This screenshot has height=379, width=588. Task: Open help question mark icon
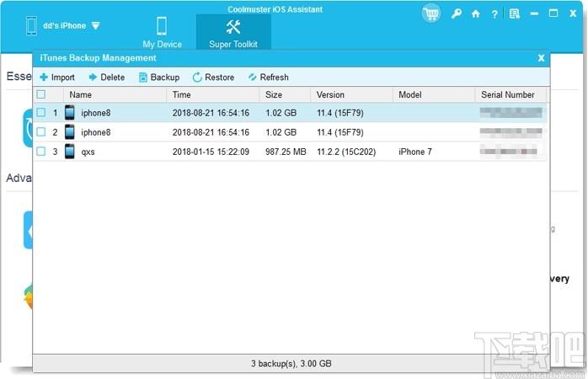[x=494, y=14]
